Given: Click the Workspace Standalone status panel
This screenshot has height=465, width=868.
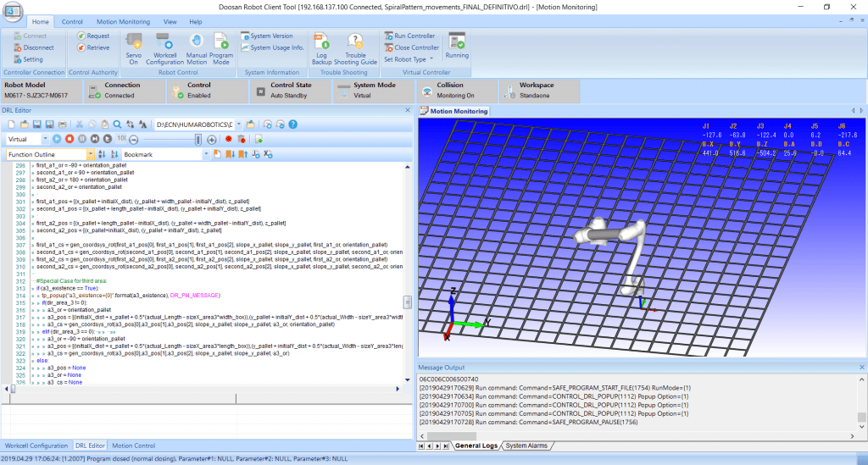Looking at the screenshot, I should coord(538,91).
